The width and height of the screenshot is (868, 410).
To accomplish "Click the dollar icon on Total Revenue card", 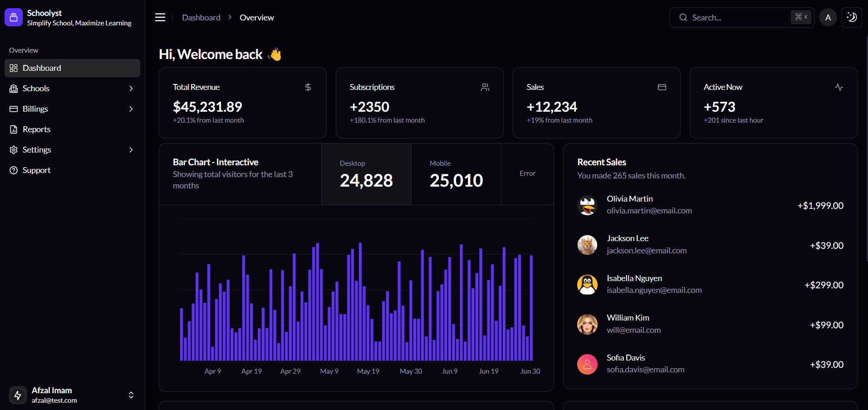I will [x=308, y=87].
